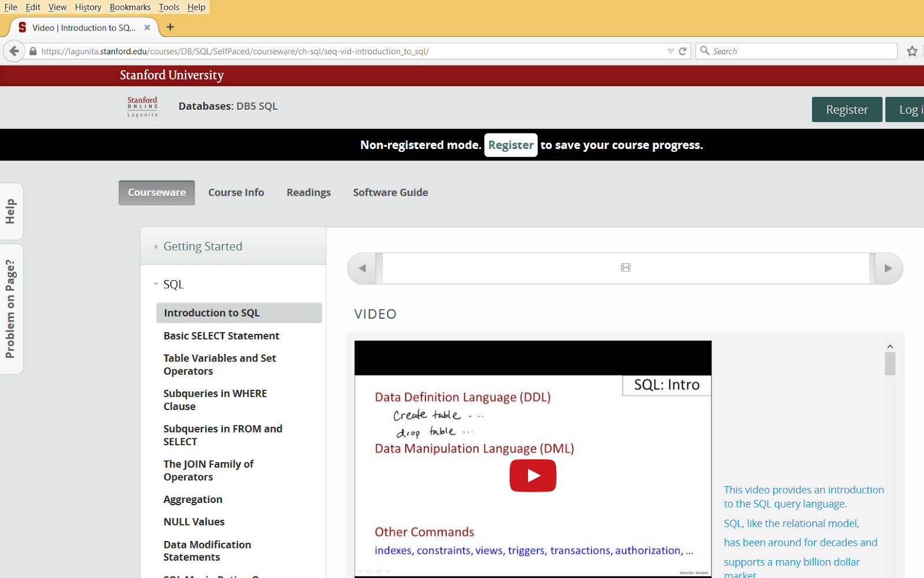Open Basic SELECT Statement lesson

point(221,335)
